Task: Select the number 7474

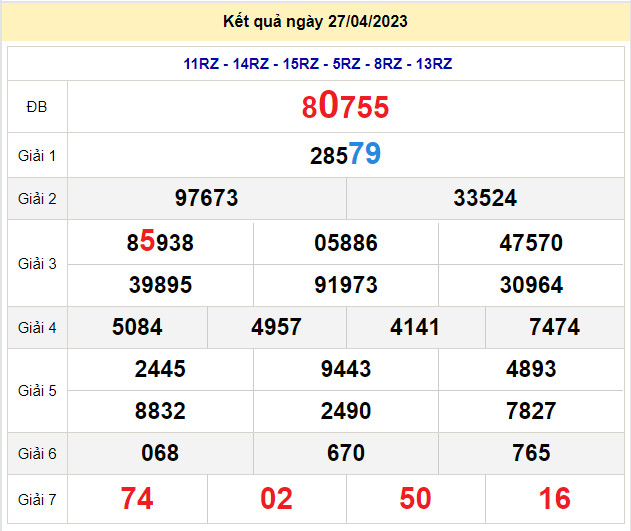Action: click(x=554, y=327)
